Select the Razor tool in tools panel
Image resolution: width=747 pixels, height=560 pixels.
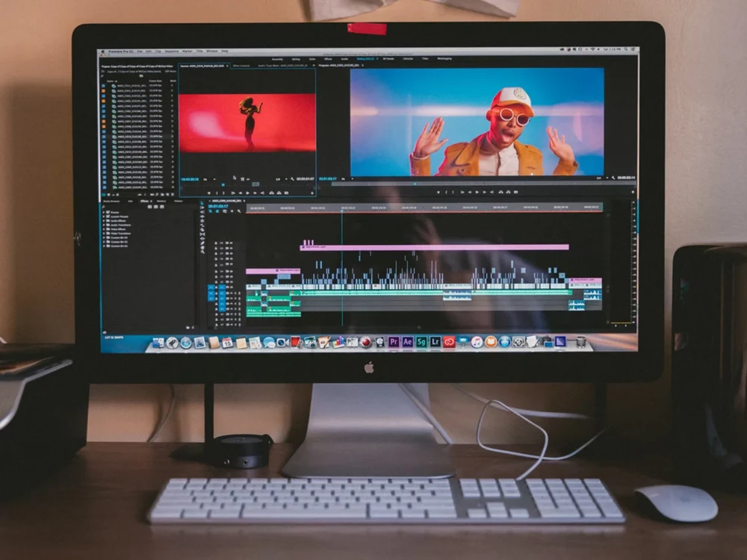202,230
